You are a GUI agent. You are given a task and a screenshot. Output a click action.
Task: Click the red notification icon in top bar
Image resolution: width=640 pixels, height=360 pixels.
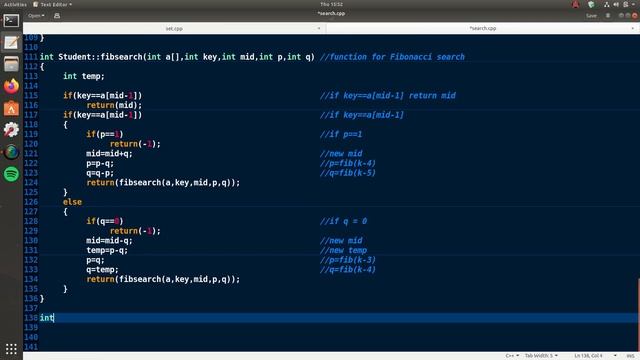pyautogui.click(x=576, y=4)
